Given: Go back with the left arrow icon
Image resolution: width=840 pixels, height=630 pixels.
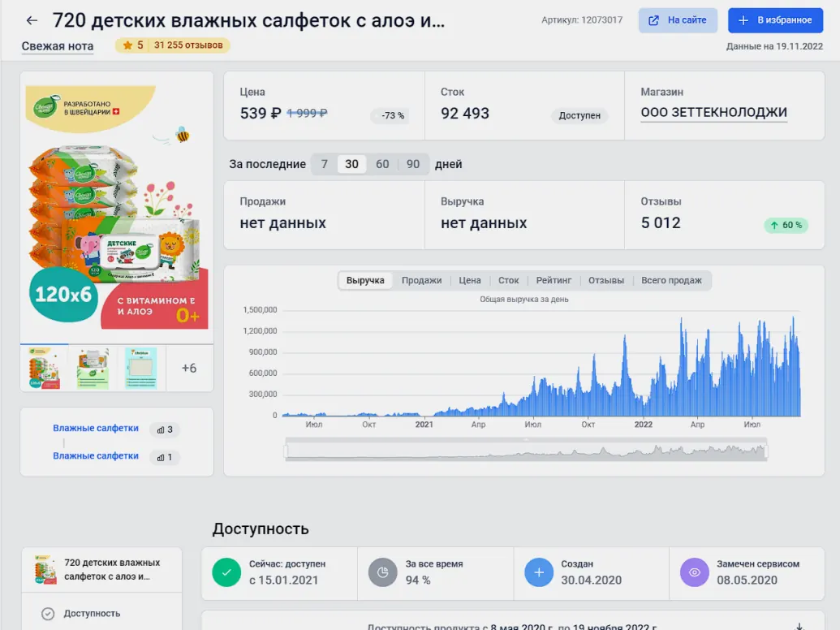Looking at the screenshot, I should (32, 21).
